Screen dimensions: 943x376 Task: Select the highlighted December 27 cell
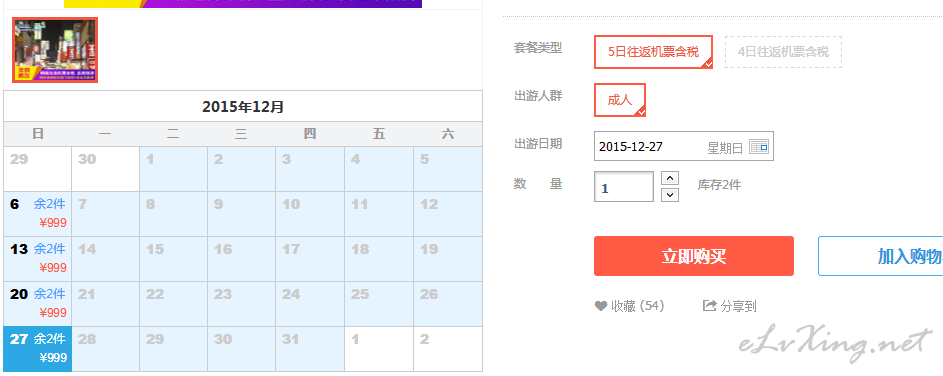[37, 349]
